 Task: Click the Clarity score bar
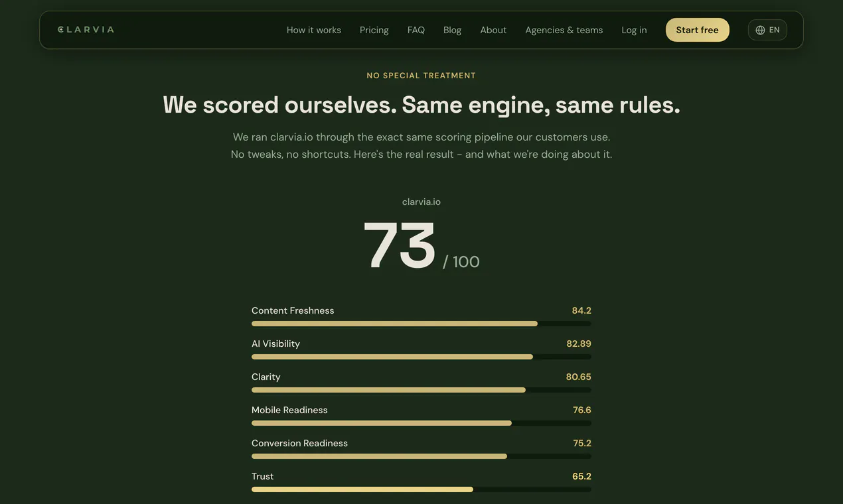click(421, 390)
